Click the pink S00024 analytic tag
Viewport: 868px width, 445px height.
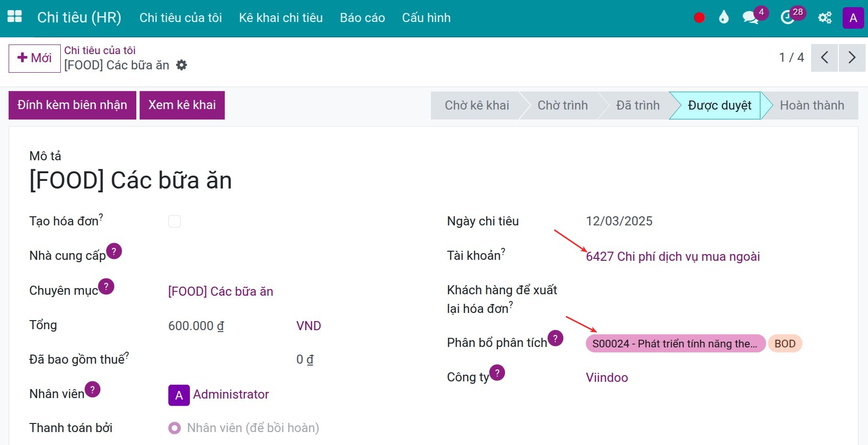point(675,344)
